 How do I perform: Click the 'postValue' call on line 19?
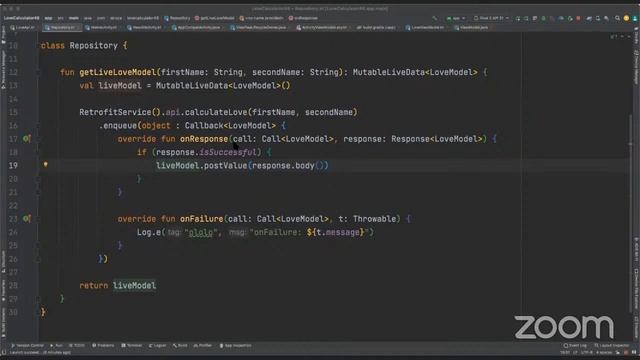[225, 166]
